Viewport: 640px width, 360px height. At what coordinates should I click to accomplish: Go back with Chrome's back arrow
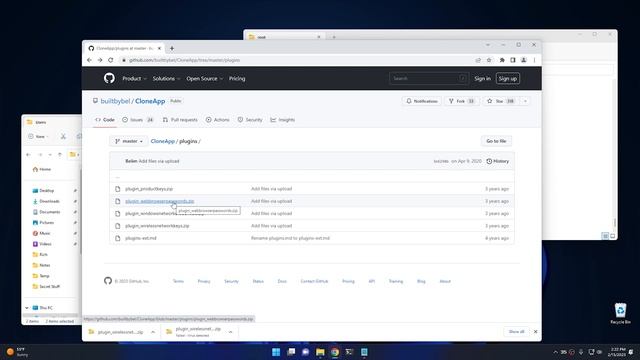coord(89,60)
